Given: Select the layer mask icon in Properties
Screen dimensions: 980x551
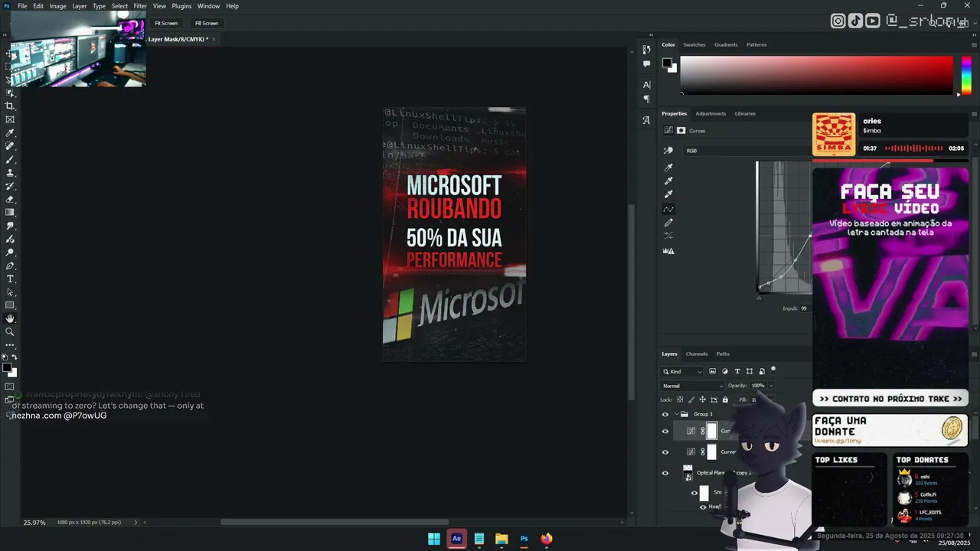Looking at the screenshot, I should click(x=681, y=131).
